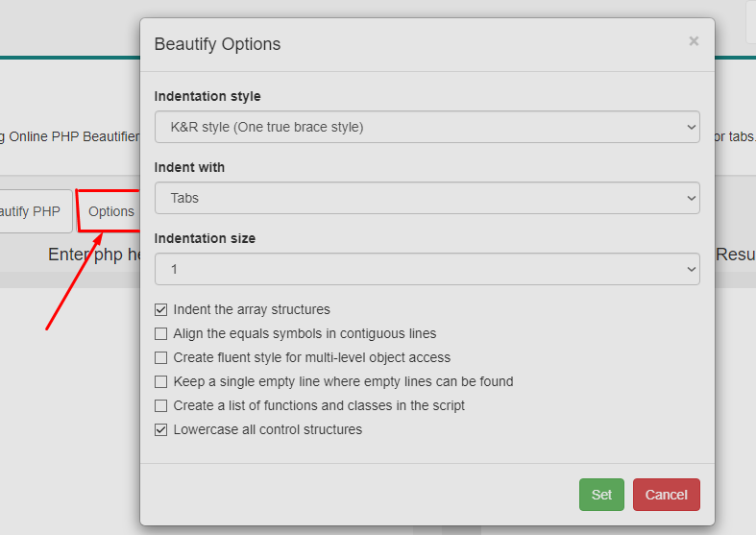Open the Indentation style dropdown
The width and height of the screenshot is (756, 535).
(427, 127)
